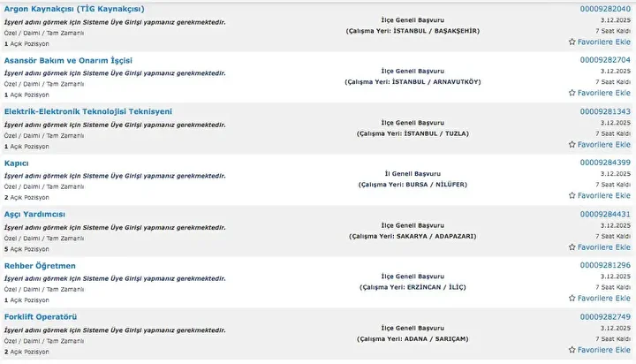Viewport: 636px width, 364px height.
Task: Select the Aşçı Yardımcısı job title
Action: (x=34, y=214)
